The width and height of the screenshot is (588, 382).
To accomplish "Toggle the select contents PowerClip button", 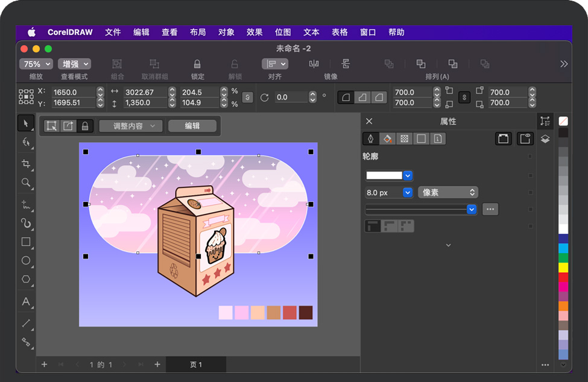I will pos(52,126).
